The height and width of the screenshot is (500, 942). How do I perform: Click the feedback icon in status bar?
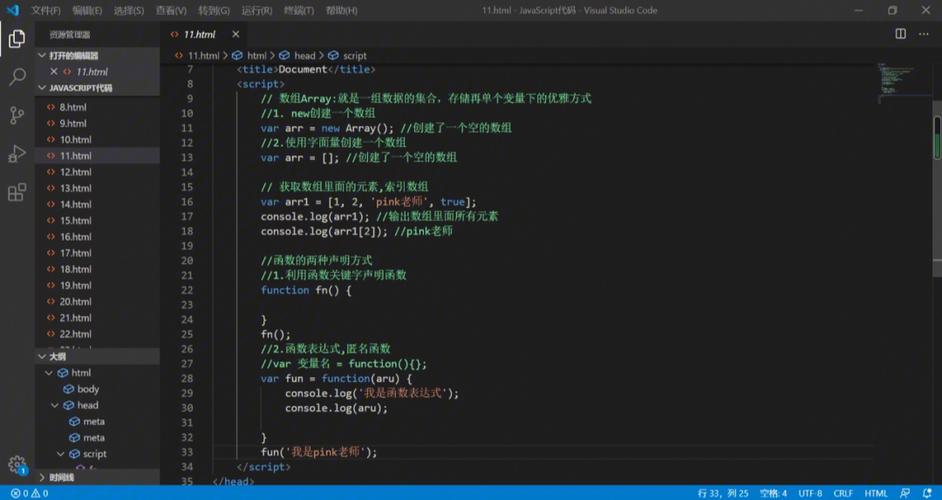[x=904, y=493]
